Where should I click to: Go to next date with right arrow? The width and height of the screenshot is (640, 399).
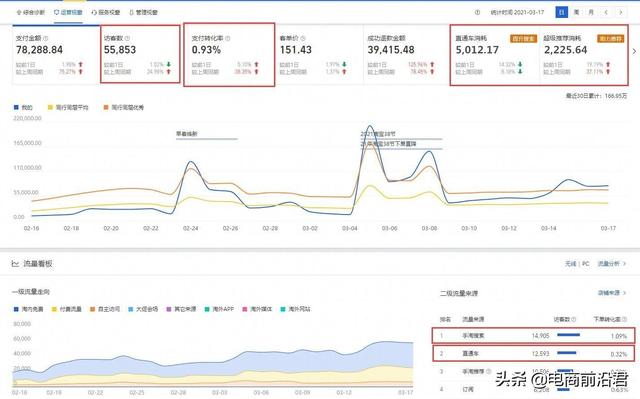[621, 12]
